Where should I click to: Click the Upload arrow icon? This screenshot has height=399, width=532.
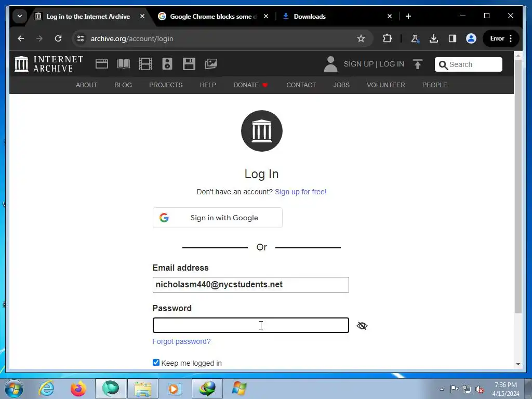418,64
